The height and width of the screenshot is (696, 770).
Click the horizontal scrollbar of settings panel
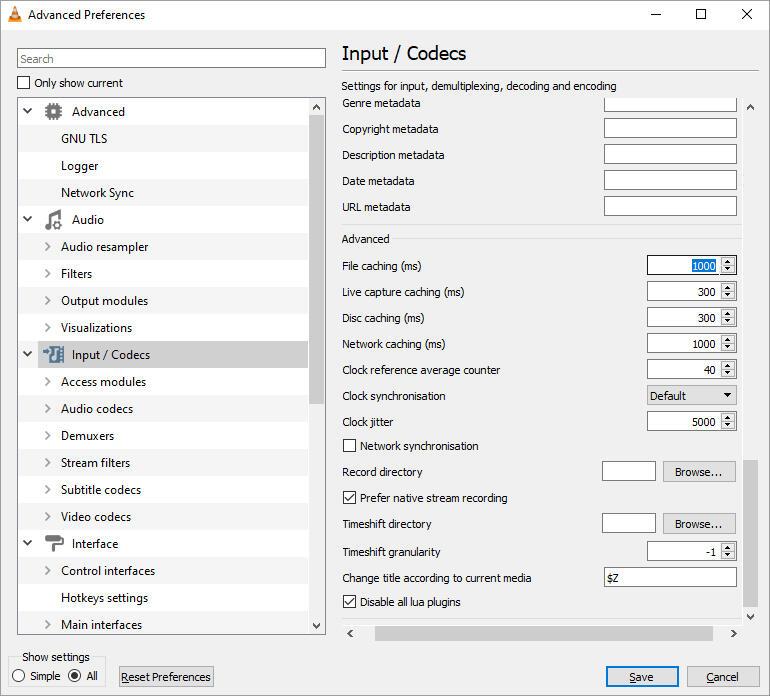coord(543,633)
